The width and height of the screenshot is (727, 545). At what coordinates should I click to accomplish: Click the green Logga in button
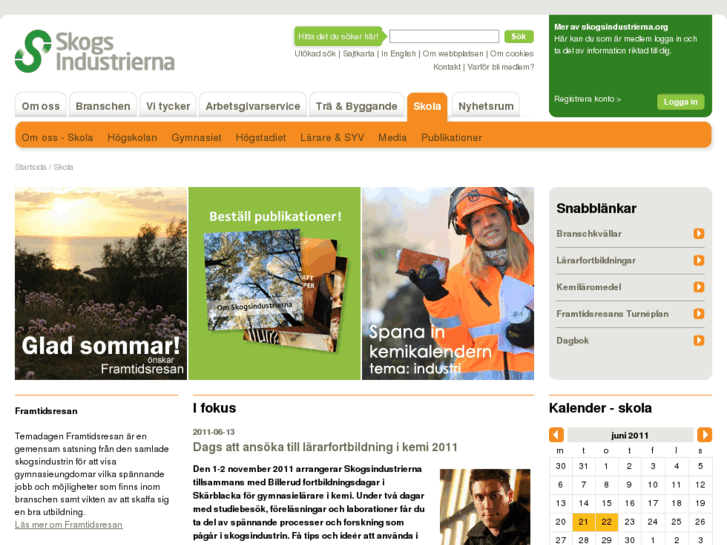pyautogui.click(x=681, y=102)
